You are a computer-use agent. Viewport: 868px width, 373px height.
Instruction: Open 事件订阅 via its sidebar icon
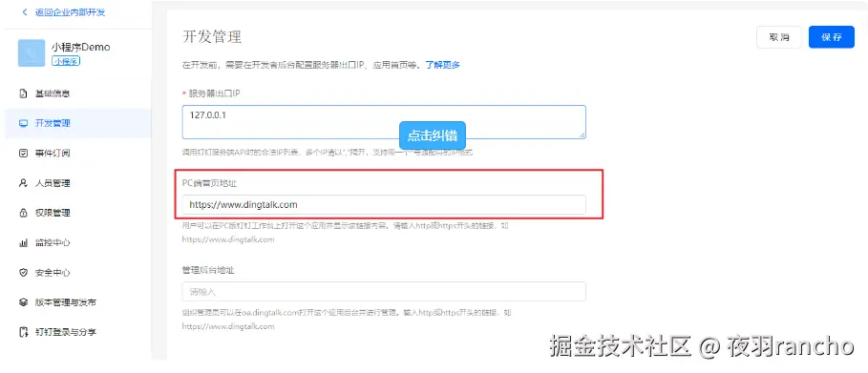23,153
